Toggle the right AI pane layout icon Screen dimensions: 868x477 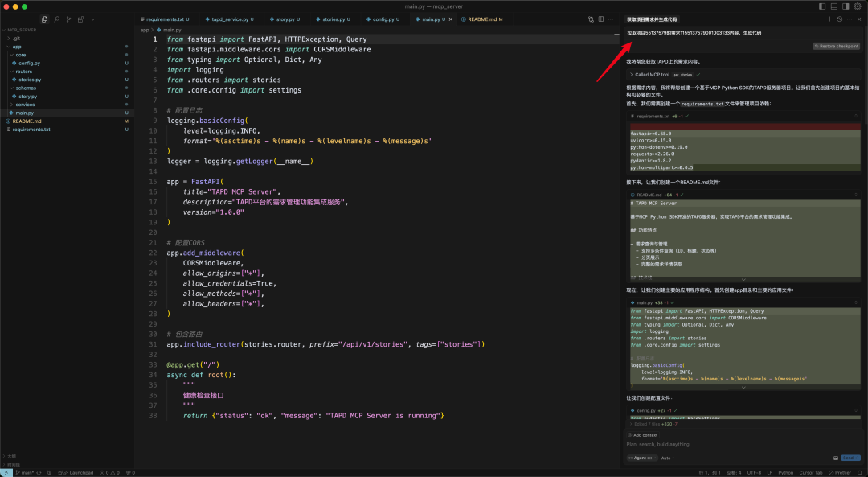(x=845, y=6)
